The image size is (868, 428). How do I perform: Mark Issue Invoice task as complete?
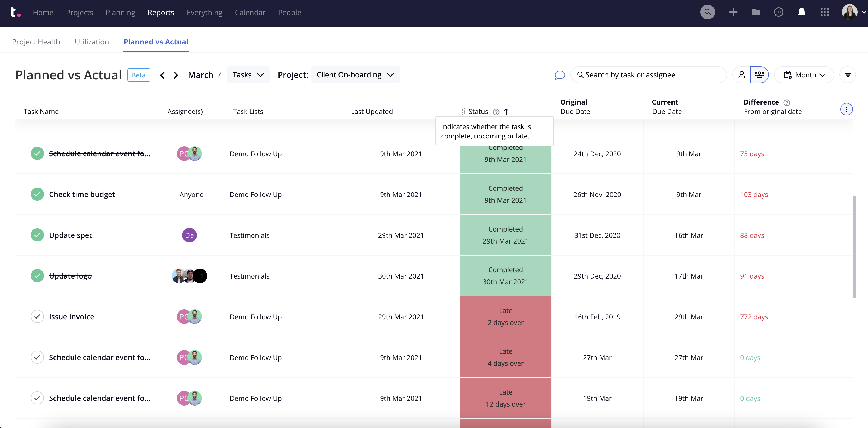click(x=37, y=317)
